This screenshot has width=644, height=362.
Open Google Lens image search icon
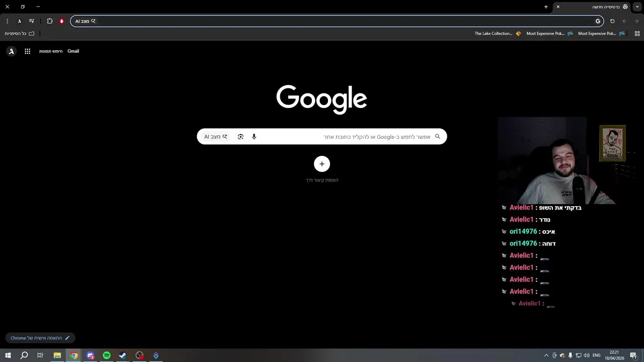240,137
